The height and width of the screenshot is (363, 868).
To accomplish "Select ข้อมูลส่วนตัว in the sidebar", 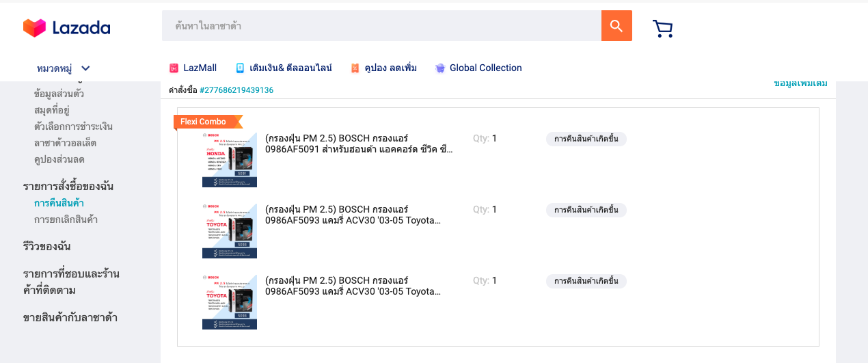I will 59,94.
